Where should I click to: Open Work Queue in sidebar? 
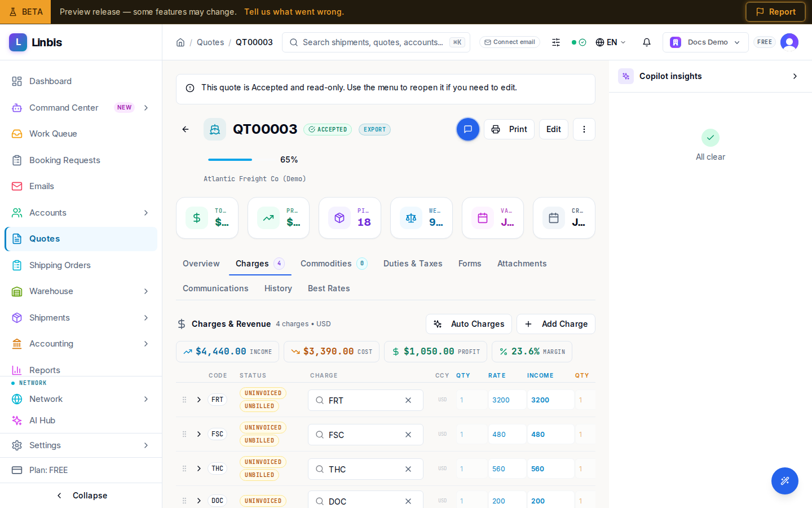point(81,134)
